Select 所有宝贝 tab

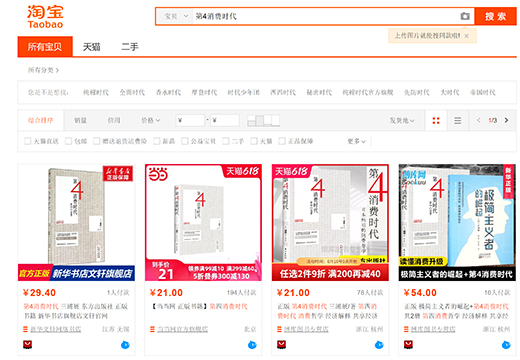(45, 47)
